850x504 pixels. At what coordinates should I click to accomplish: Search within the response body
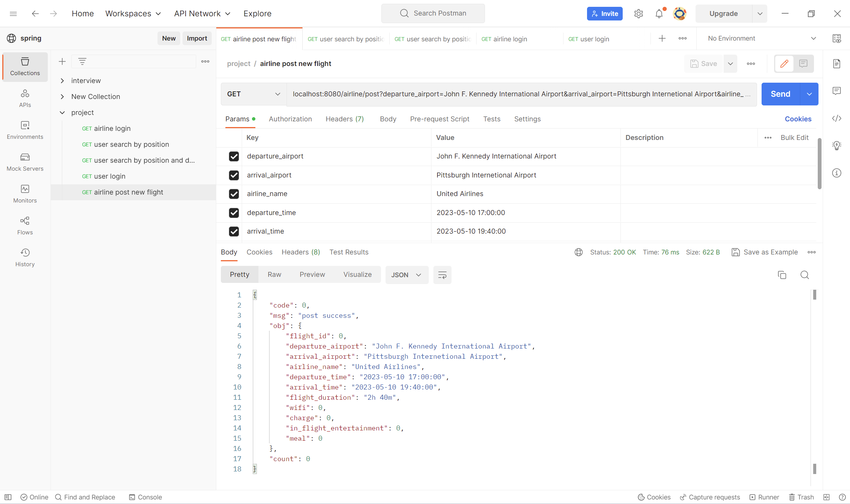(x=805, y=275)
